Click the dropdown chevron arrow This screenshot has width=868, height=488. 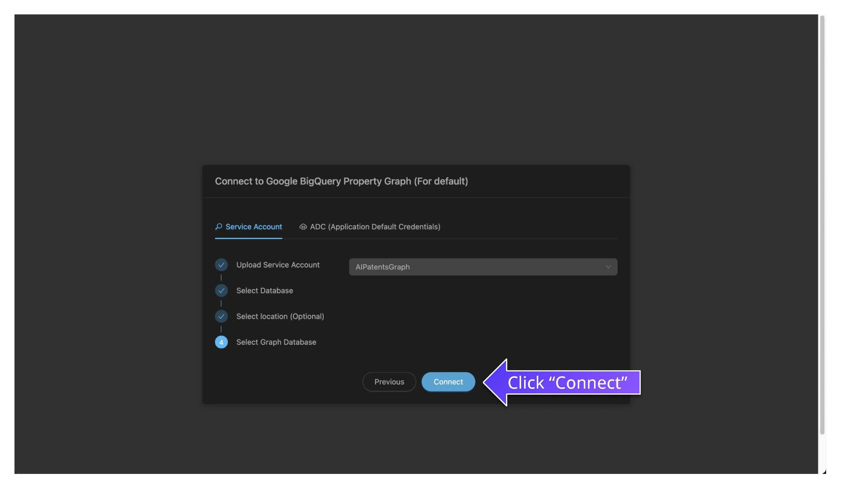click(x=608, y=267)
